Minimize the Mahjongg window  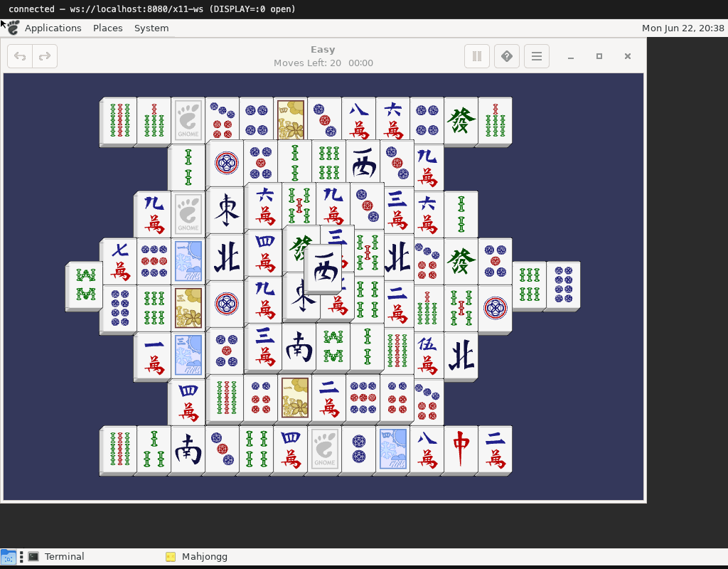coord(571,56)
